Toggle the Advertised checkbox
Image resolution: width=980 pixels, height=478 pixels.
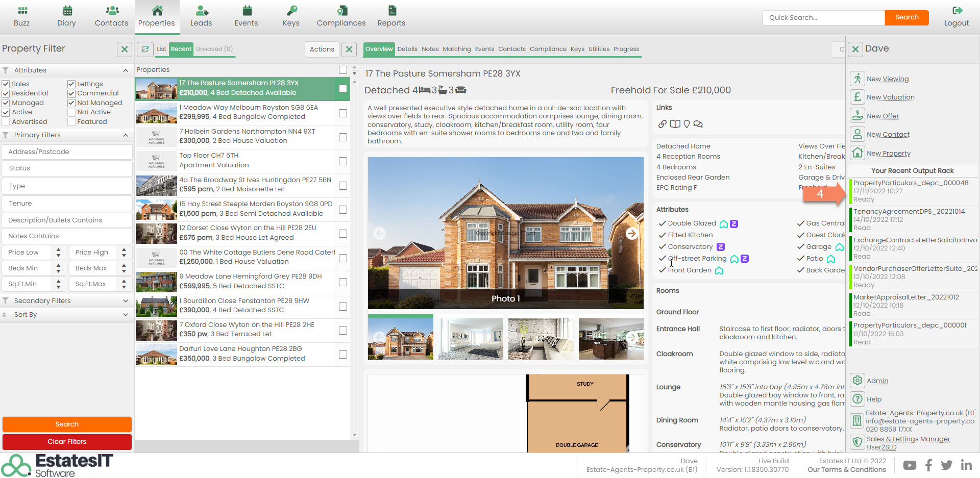click(x=6, y=122)
